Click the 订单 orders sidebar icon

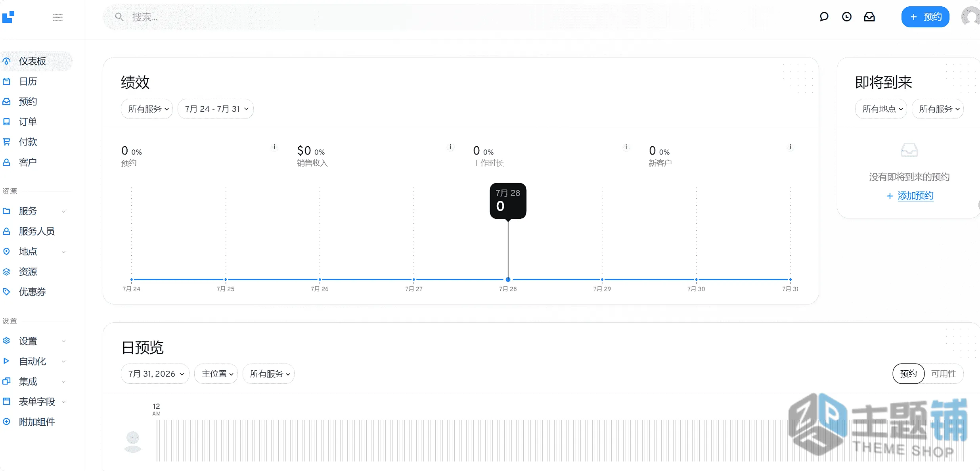[6, 122]
